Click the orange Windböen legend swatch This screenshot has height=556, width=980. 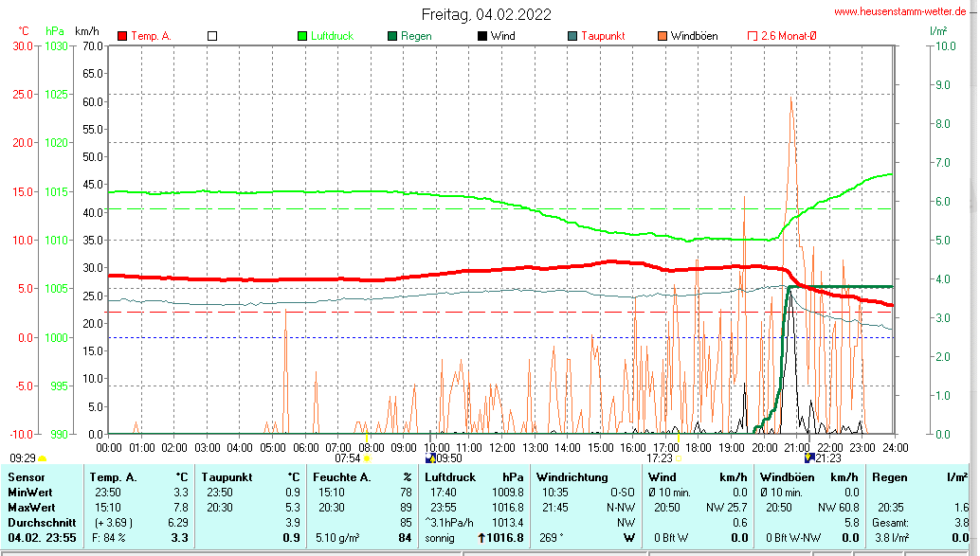662,36
